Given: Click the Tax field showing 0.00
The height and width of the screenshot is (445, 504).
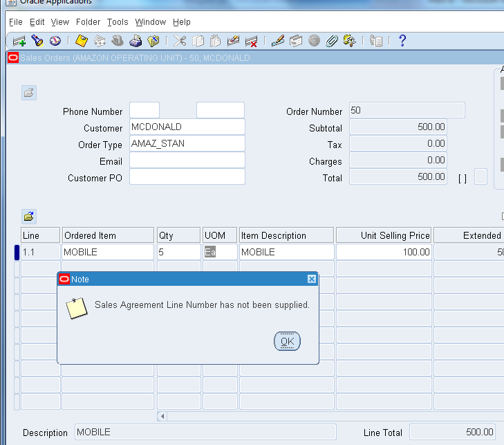Looking at the screenshot, I should click(398, 143).
